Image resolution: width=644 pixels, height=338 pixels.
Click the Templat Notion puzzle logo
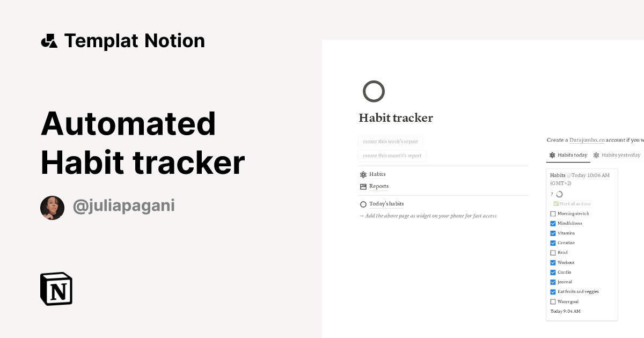tap(49, 40)
